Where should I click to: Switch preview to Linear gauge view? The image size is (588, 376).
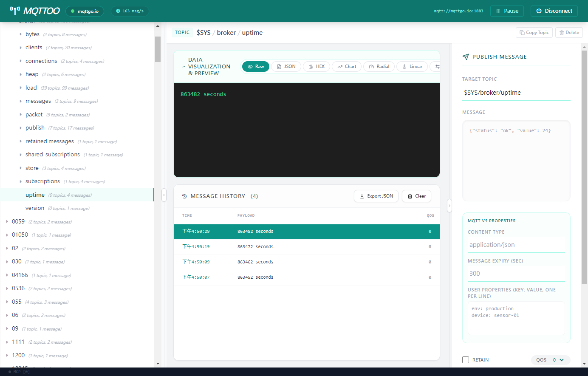tap(412, 67)
